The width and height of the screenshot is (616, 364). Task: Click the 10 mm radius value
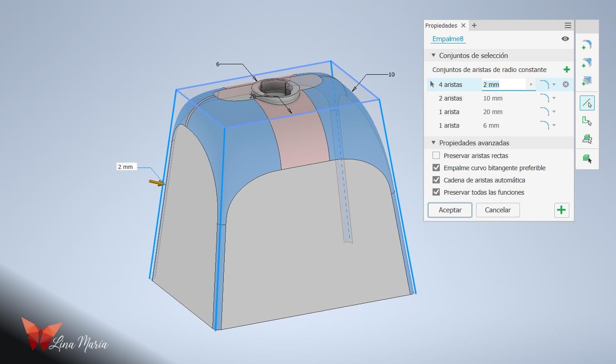492,98
